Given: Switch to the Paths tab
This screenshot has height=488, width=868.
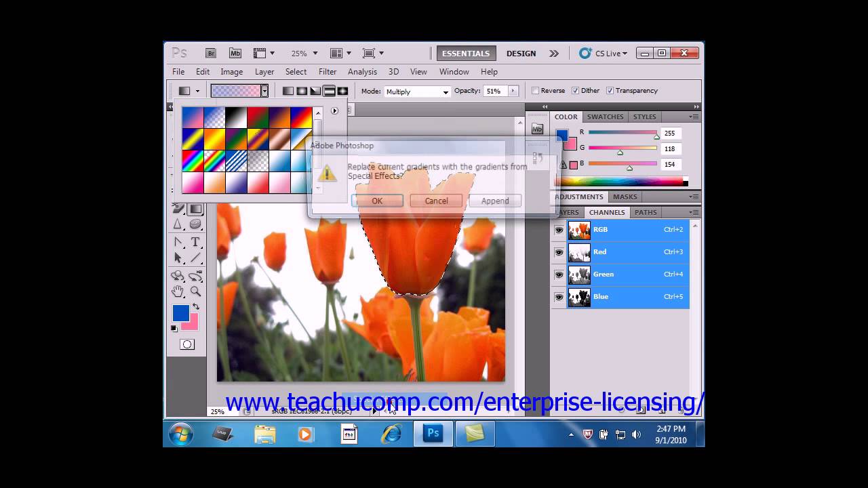Looking at the screenshot, I should click(x=646, y=212).
